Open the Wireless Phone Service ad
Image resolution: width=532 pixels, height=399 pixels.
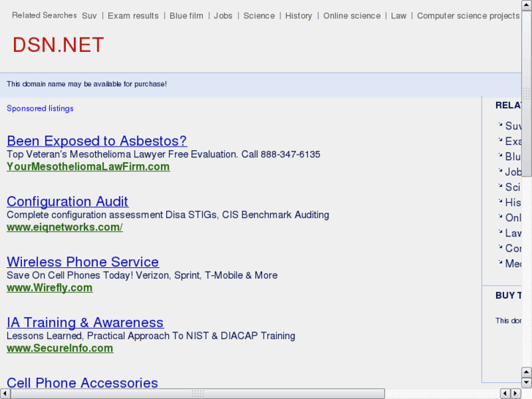(83, 262)
